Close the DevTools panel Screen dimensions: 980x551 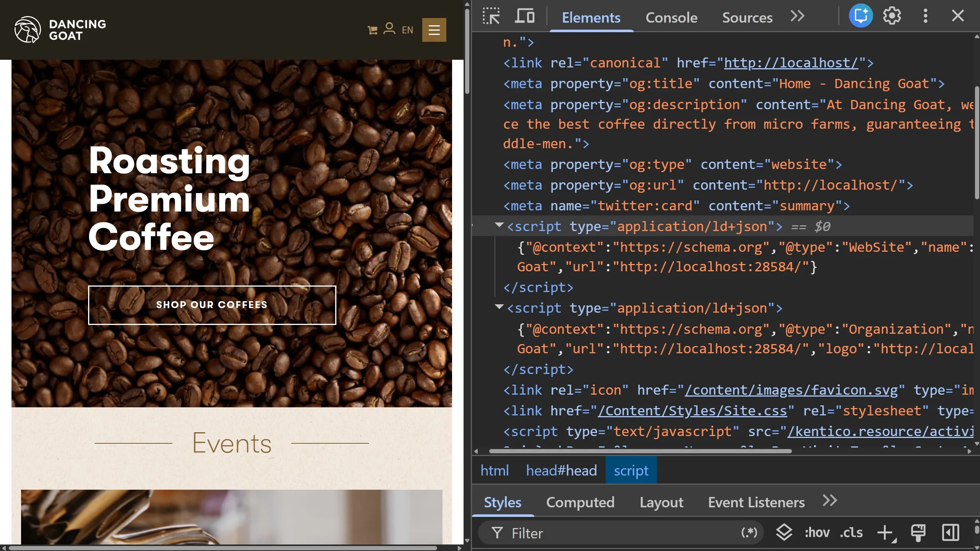click(x=958, y=16)
